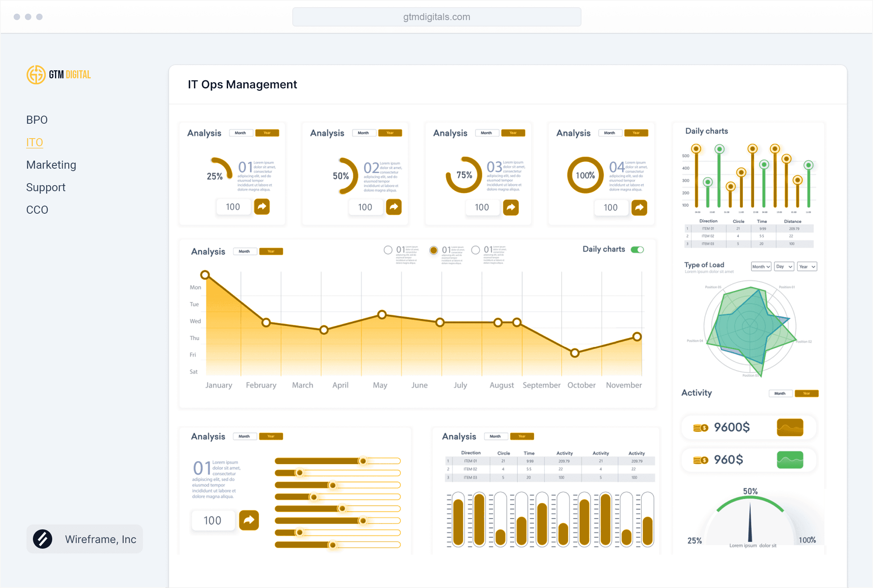The height and width of the screenshot is (588, 873).
Task: Select the first radio button above line chart
Action: click(388, 250)
